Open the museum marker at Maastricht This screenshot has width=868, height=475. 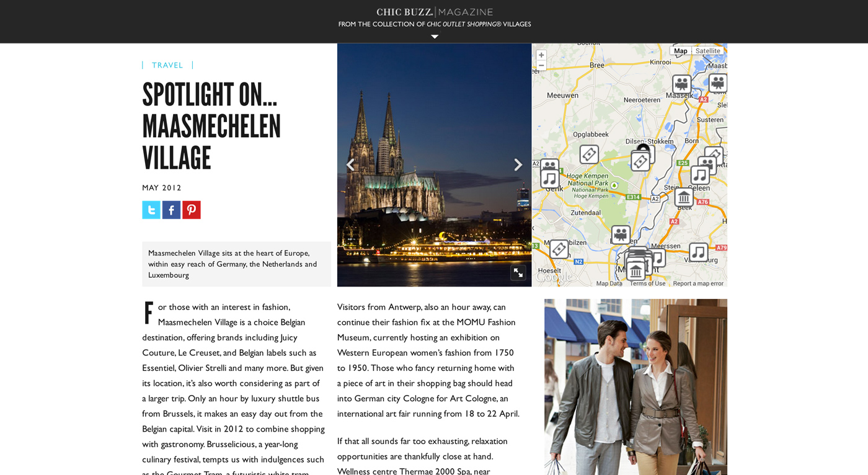635,271
